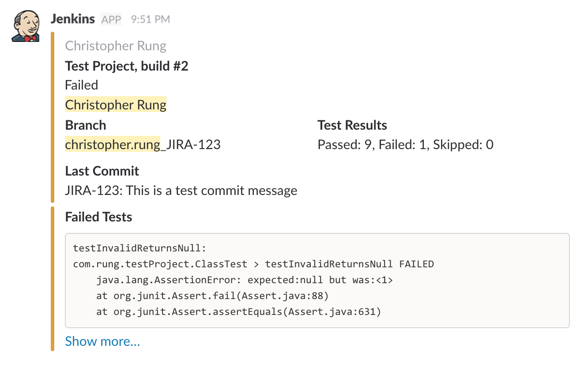The height and width of the screenshot is (367, 588).
Task: Click the Branch field heading
Action: (86, 125)
